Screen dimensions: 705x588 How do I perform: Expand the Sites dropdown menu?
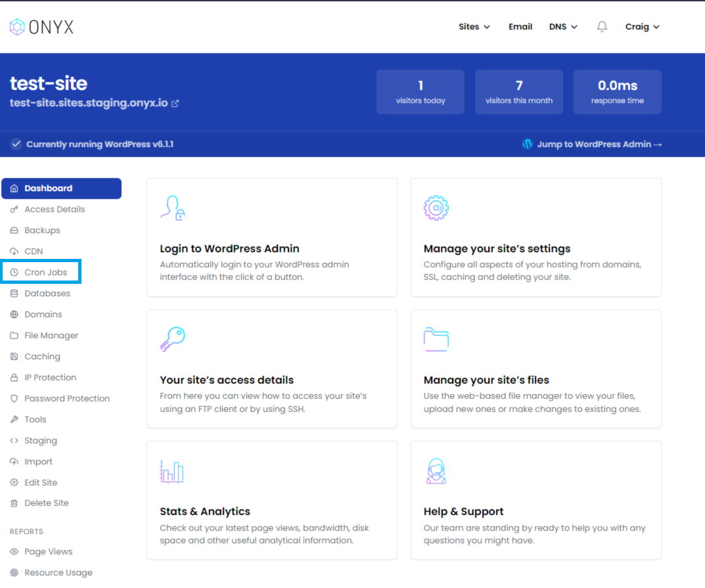click(474, 26)
